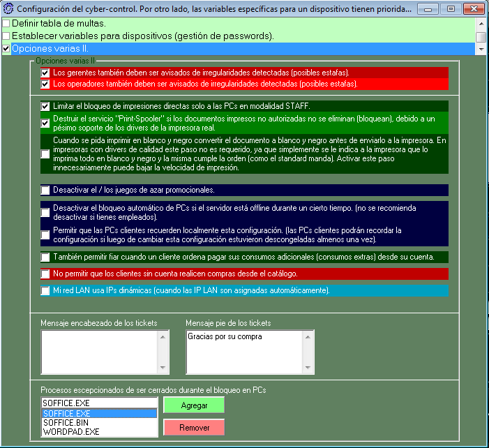This screenshot has width=489, height=448.
Task: Click up arrow of pie message scrollbar
Action: [x=308, y=337]
